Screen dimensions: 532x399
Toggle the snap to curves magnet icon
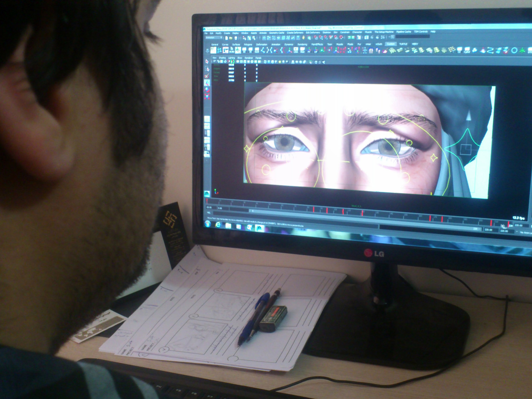[321, 38]
